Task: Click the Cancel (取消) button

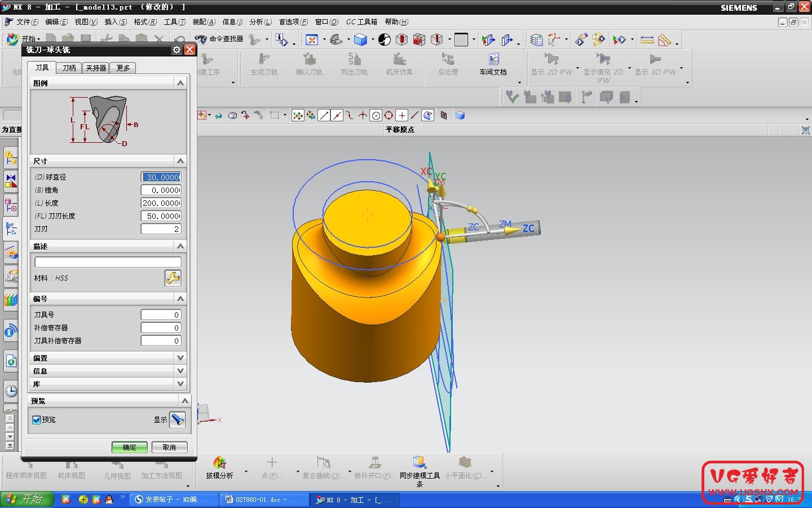Action: tap(169, 447)
